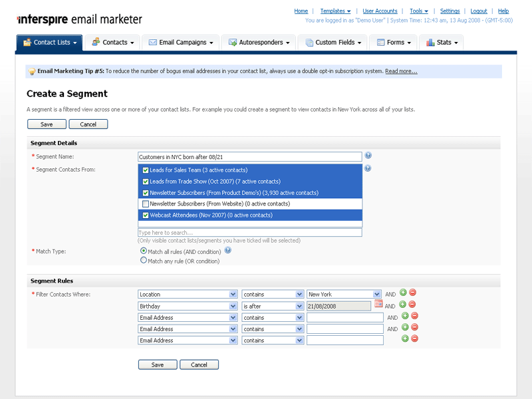
Task: Add a rule after the Birthday row
Action: 403,305
